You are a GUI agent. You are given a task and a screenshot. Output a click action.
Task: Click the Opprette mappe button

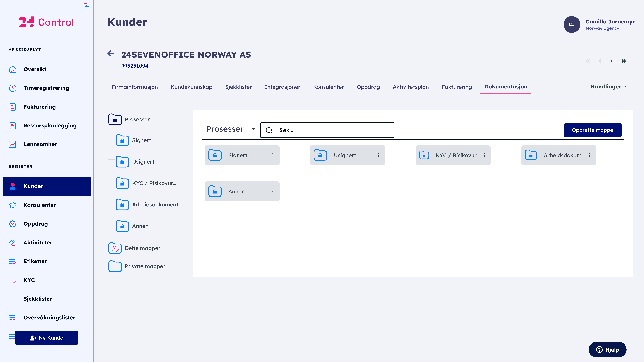[x=593, y=130]
